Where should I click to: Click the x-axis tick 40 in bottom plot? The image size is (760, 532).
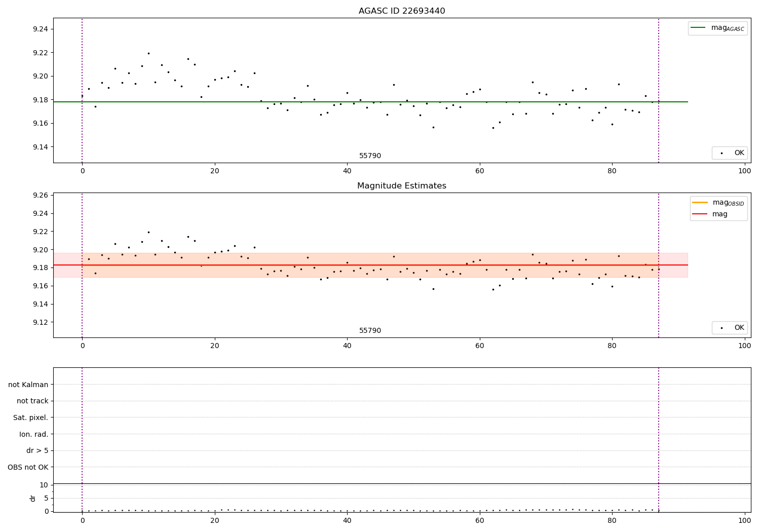coord(347,520)
